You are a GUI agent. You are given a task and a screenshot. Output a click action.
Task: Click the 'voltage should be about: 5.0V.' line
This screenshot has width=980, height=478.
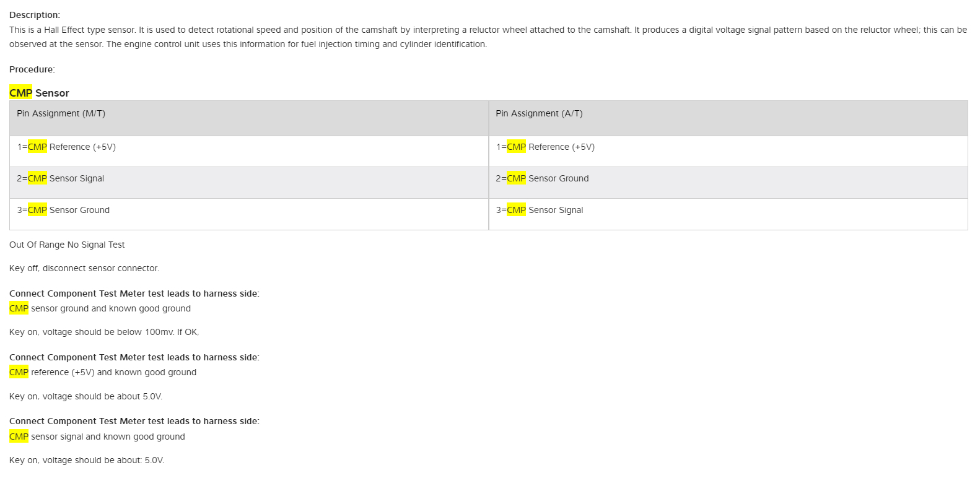click(87, 461)
